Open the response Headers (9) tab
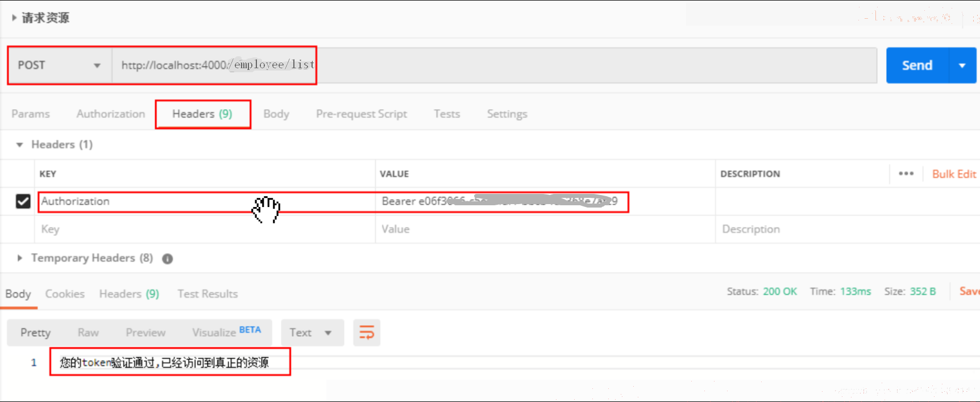This screenshot has height=402, width=980. tap(129, 294)
